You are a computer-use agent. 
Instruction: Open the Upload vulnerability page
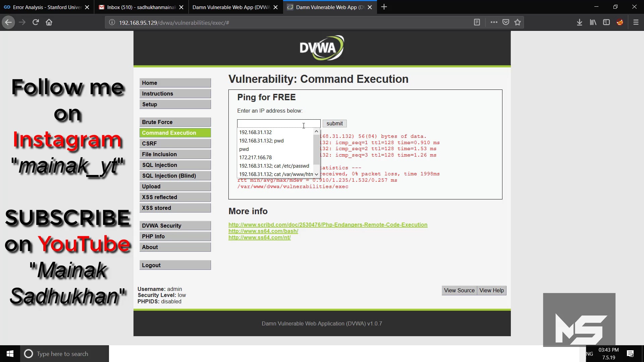(x=175, y=186)
